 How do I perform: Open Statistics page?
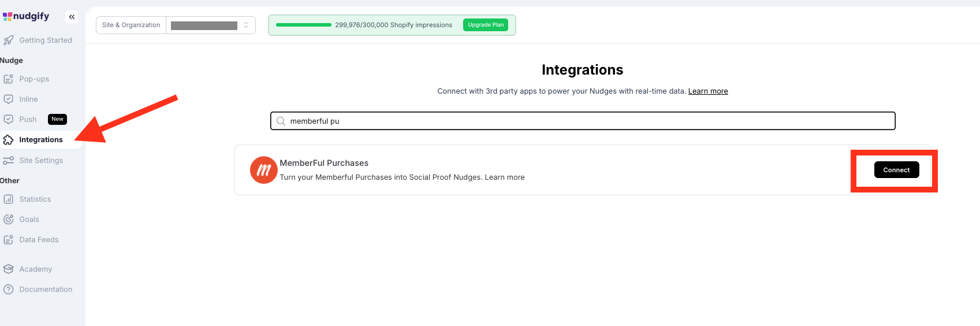click(35, 199)
